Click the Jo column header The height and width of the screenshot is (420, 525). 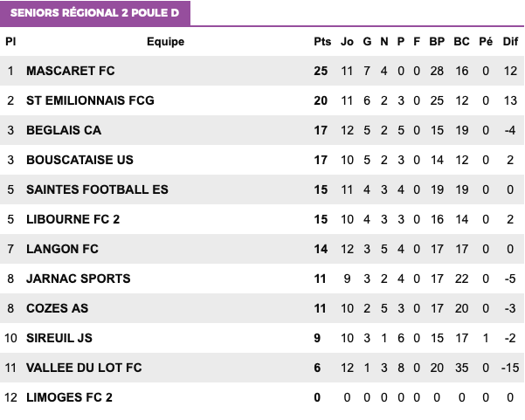click(x=347, y=42)
